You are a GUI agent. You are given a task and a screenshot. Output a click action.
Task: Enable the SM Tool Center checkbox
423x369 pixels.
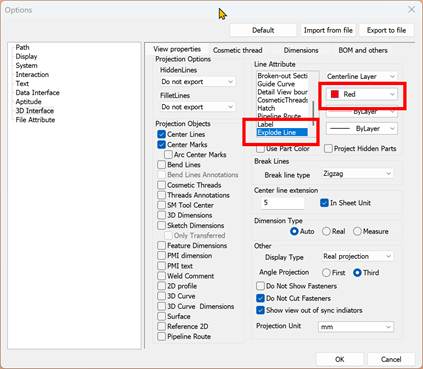(162, 205)
